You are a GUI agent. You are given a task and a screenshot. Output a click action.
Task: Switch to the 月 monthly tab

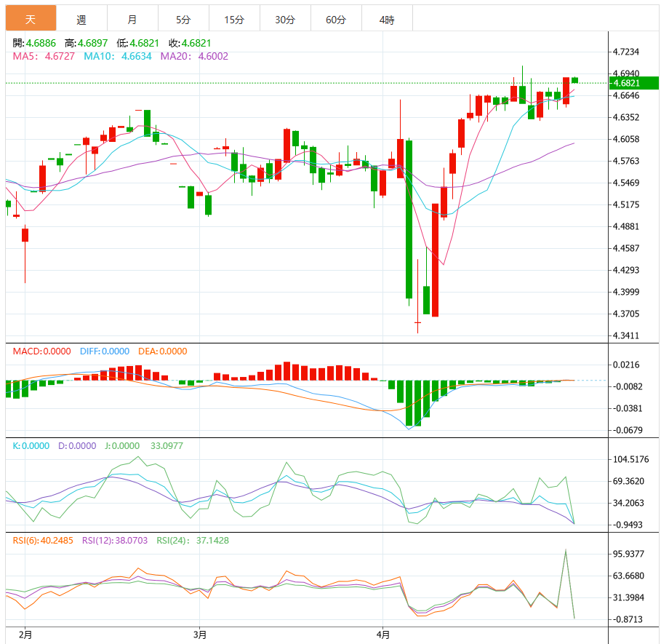click(x=132, y=19)
